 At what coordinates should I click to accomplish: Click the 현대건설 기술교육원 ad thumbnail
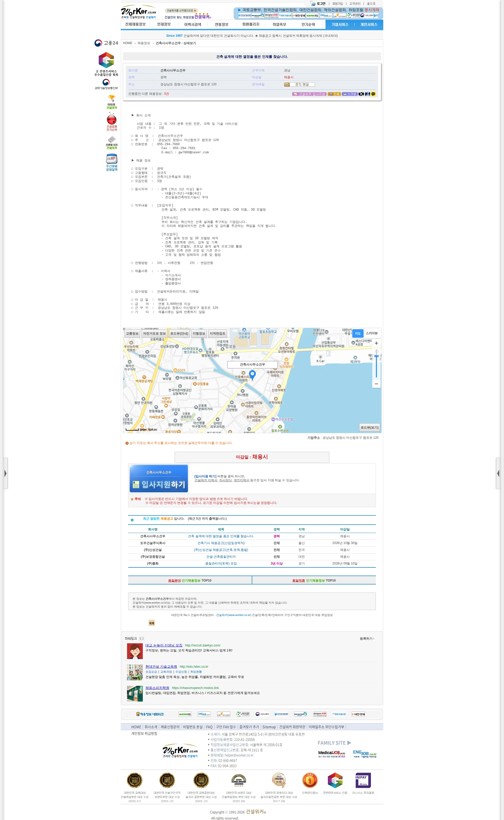point(135,672)
